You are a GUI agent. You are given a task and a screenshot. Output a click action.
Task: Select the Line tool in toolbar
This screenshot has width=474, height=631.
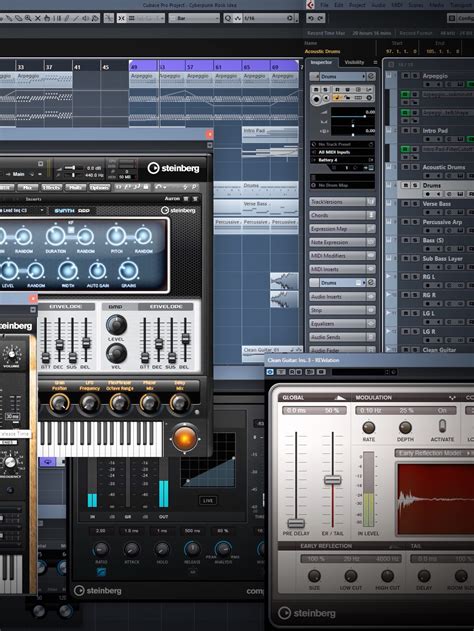click(76, 18)
